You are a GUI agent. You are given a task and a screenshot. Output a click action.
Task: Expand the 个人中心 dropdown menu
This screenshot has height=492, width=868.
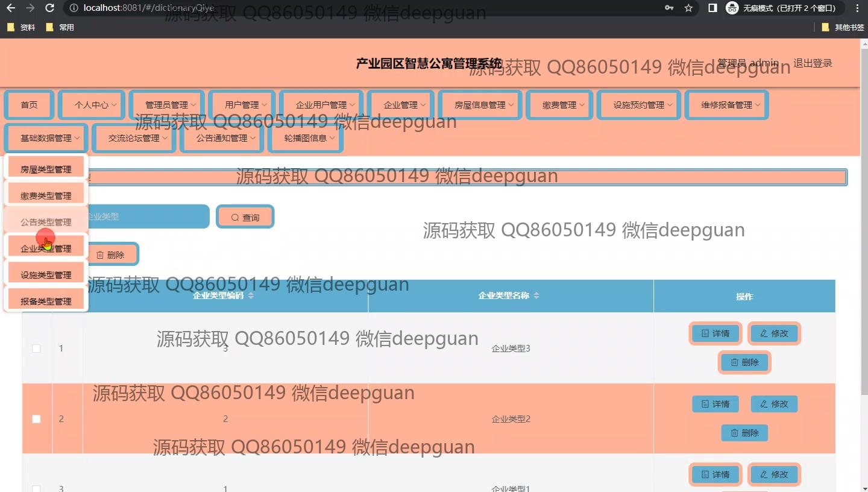pyautogui.click(x=92, y=105)
